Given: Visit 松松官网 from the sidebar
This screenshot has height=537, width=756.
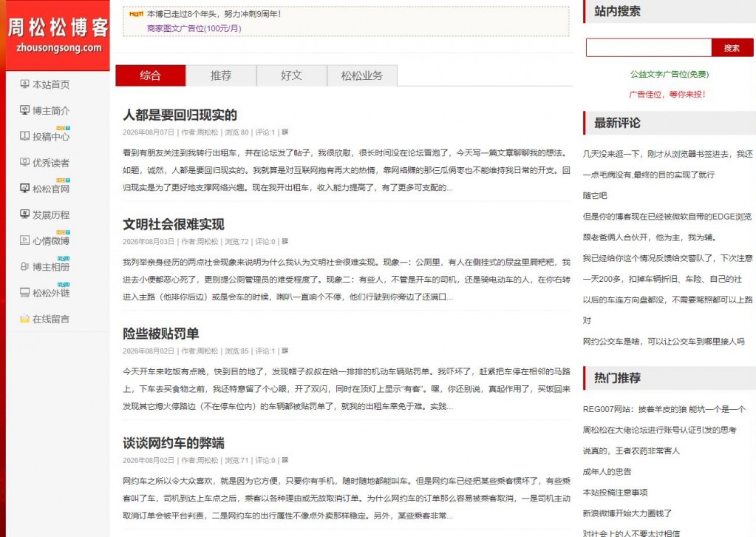Looking at the screenshot, I should (x=51, y=189).
